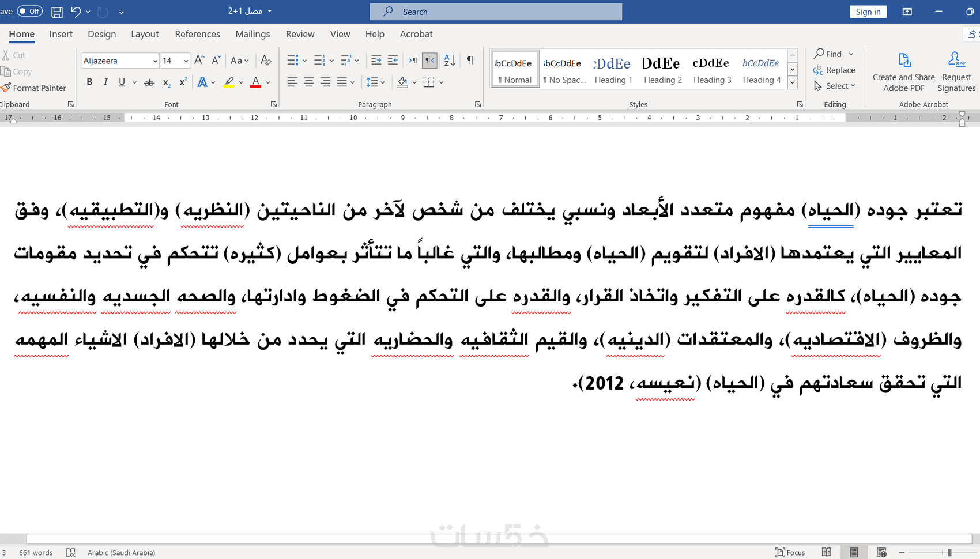This screenshot has width=980, height=559.
Task: Open the Design tab
Action: (102, 34)
